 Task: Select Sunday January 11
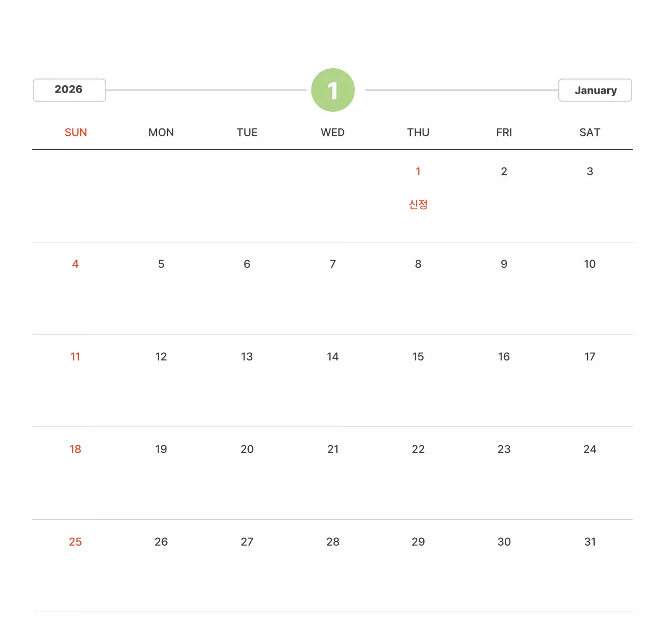point(75,357)
